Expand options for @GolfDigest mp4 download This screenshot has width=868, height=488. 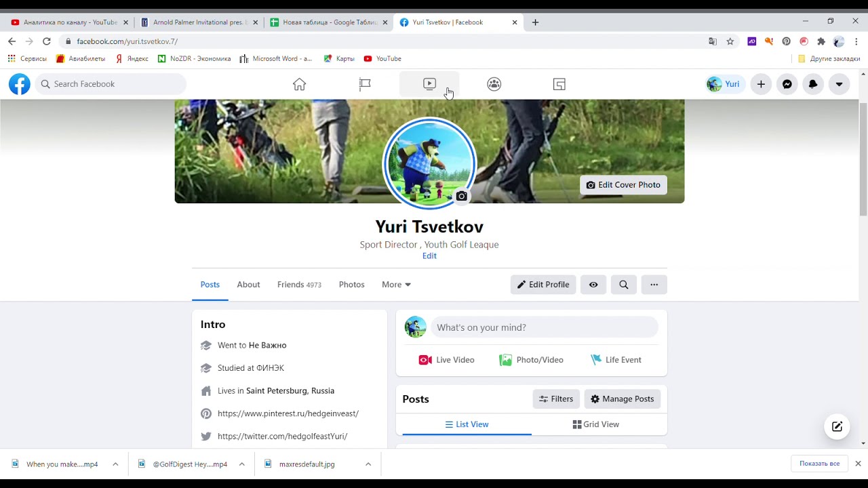[242, 464]
